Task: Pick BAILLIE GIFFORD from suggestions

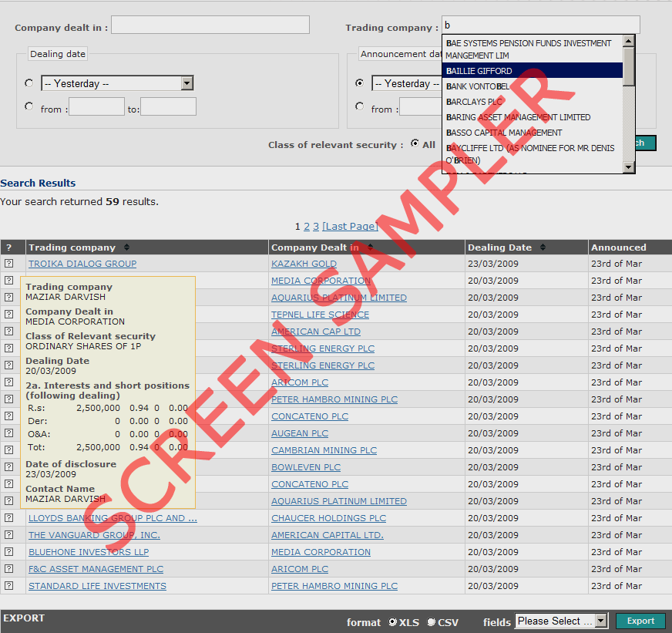Action: (x=533, y=71)
